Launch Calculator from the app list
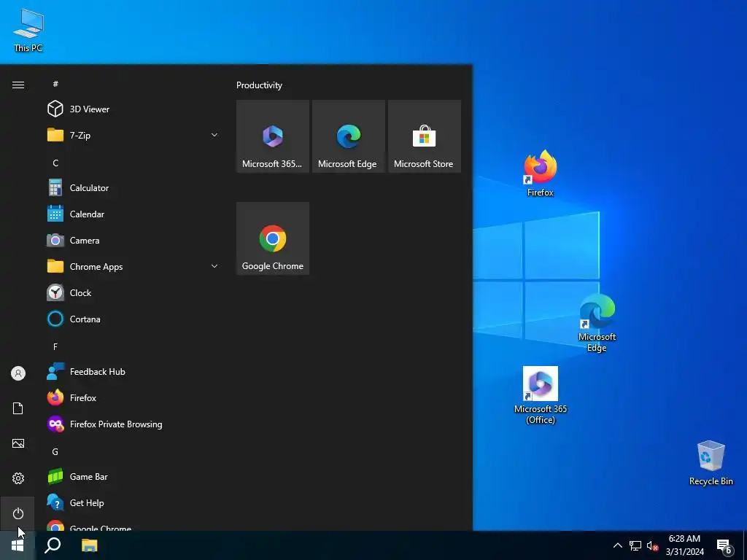 (133, 187)
